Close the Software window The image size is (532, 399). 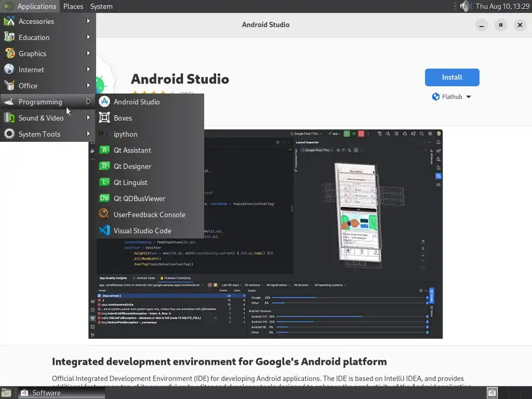(x=520, y=25)
